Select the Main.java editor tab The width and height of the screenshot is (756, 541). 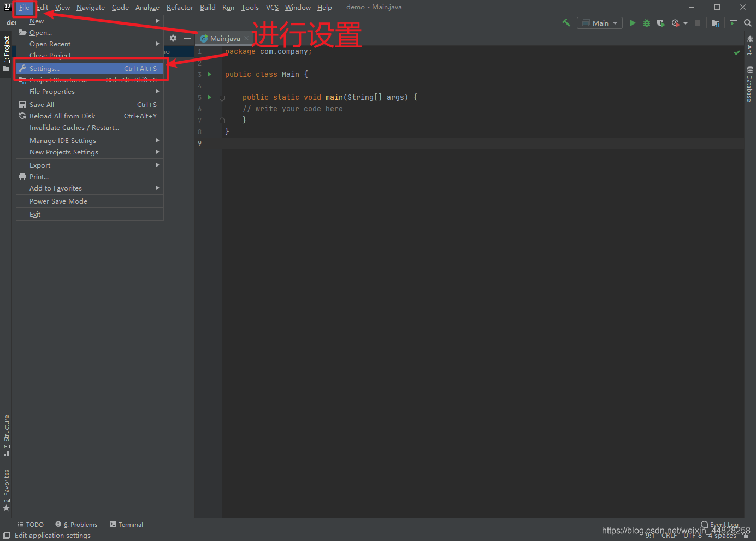(x=224, y=38)
